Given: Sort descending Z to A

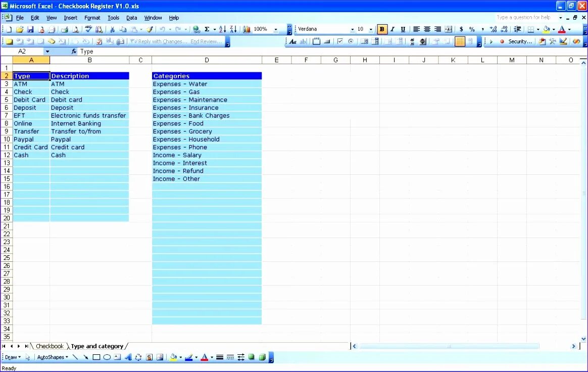Looking at the screenshot, I should coord(233,29).
